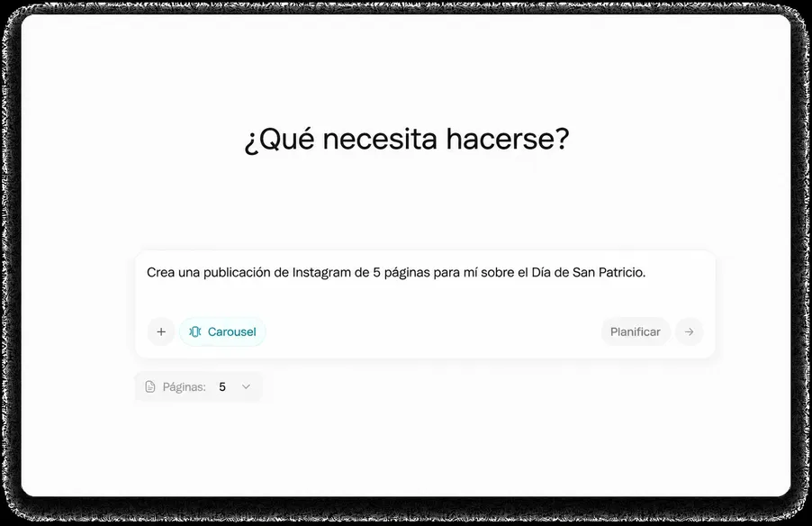
Task: Select the Carousel mode chip
Action: 222,331
